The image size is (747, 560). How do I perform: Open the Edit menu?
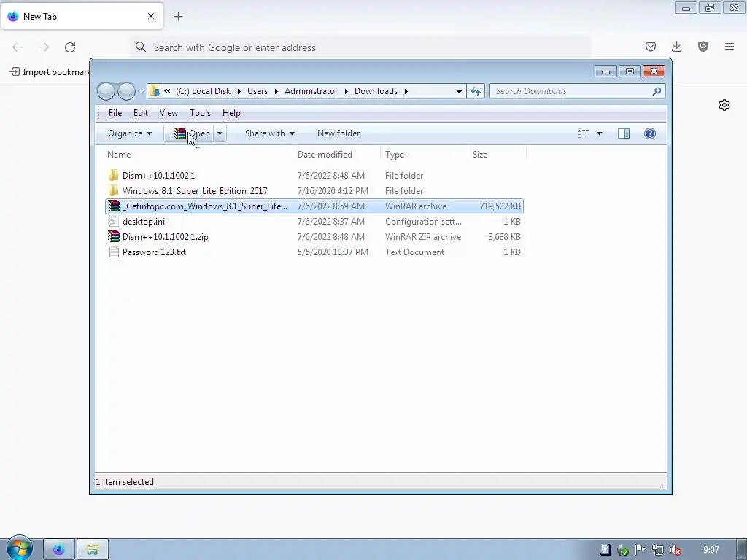click(141, 113)
